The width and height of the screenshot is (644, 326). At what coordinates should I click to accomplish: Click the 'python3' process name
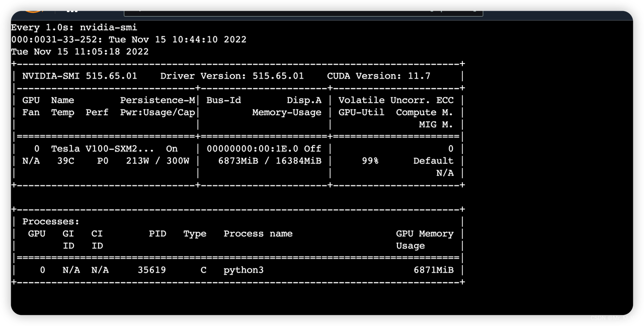[244, 270]
